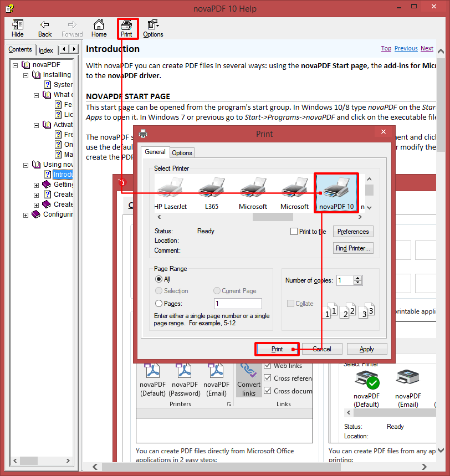The height and width of the screenshot is (476, 450).
Task: Expand the Create node with question-mark icon
Action: tap(36, 195)
